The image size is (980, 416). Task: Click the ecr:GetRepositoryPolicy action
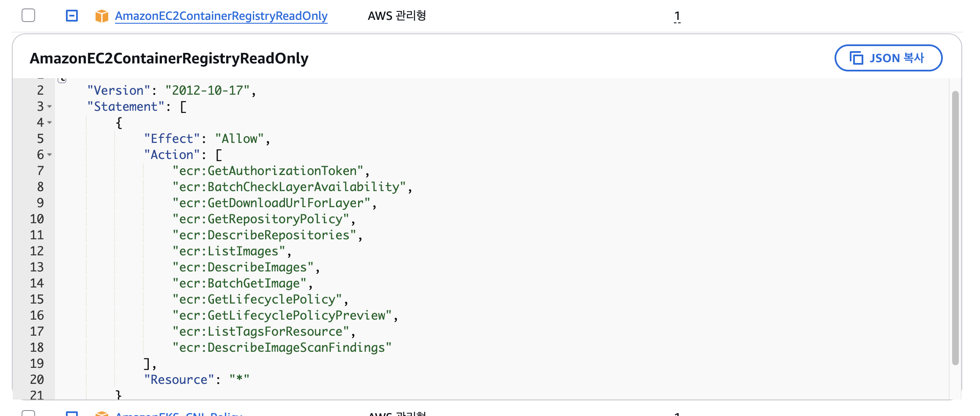(x=261, y=219)
